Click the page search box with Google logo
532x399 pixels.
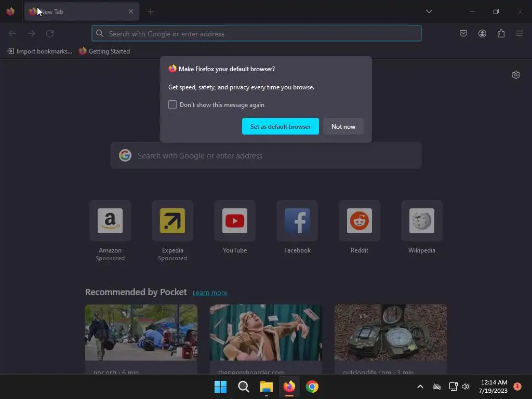(x=266, y=156)
